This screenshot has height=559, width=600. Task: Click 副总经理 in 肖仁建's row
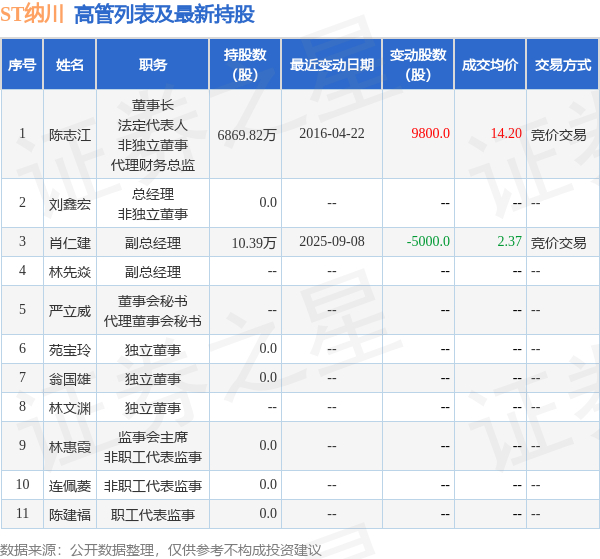click(x=153, y=243)
